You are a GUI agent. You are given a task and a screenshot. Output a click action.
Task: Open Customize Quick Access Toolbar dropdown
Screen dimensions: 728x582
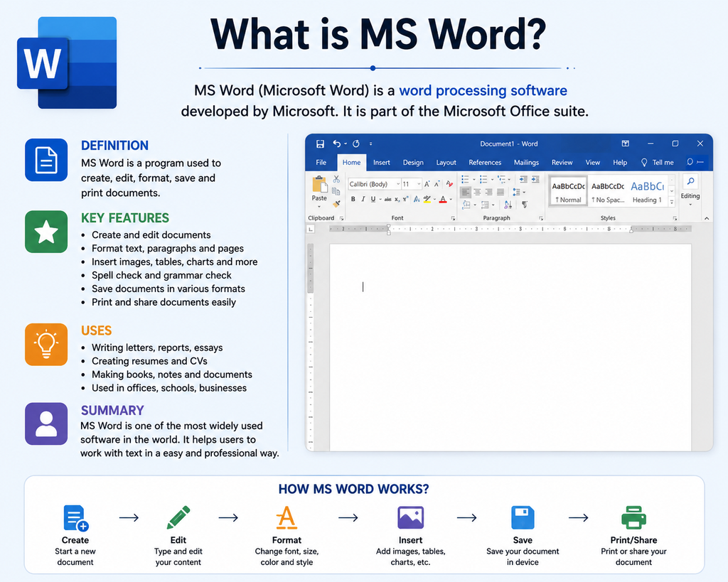(x=370, y=144)
